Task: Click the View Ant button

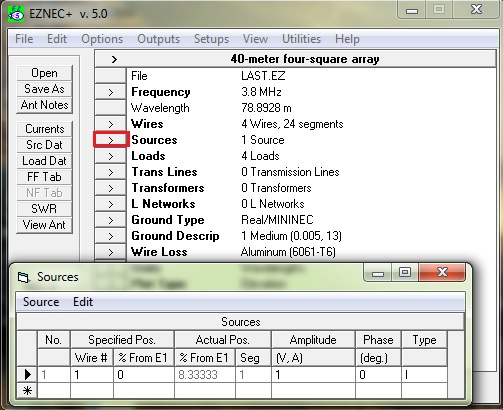Action: (x=44, y=225)
